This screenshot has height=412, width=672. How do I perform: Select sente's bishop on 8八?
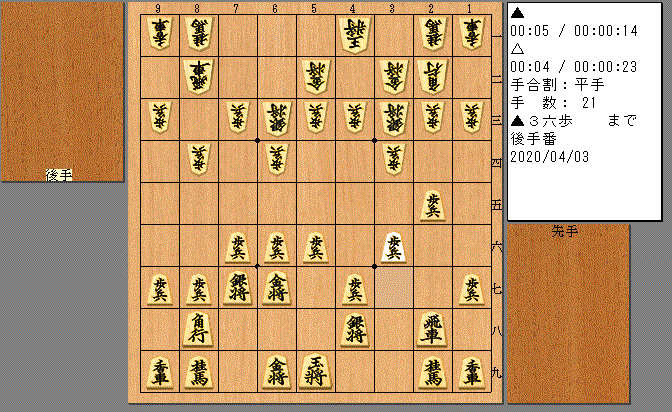tap(199, 331)
